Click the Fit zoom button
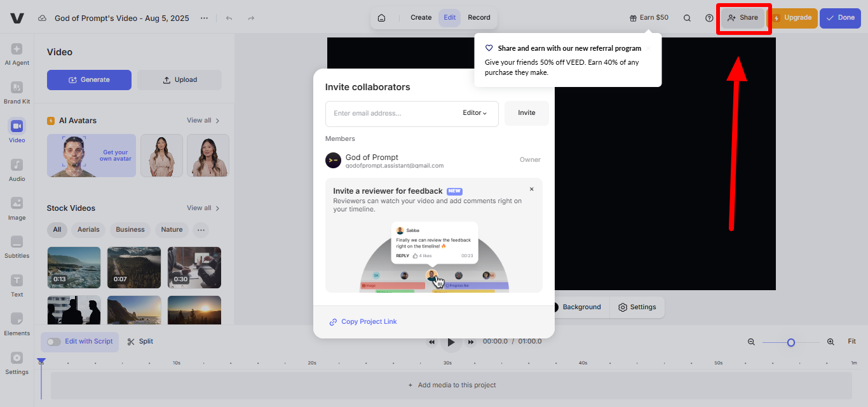868x407 pixels. pyautogui.click(x=852, y=342)
